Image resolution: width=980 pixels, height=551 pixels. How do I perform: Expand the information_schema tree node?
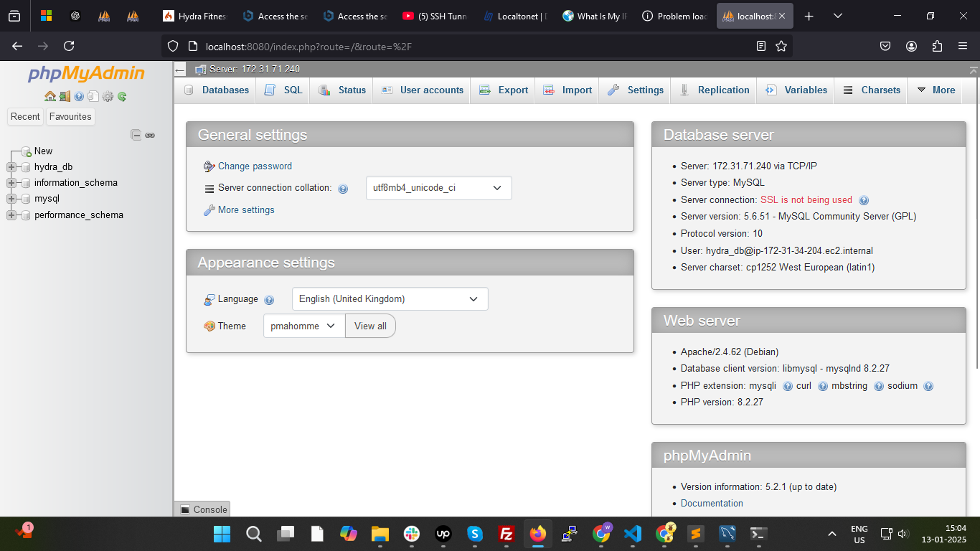click(11, 183)
